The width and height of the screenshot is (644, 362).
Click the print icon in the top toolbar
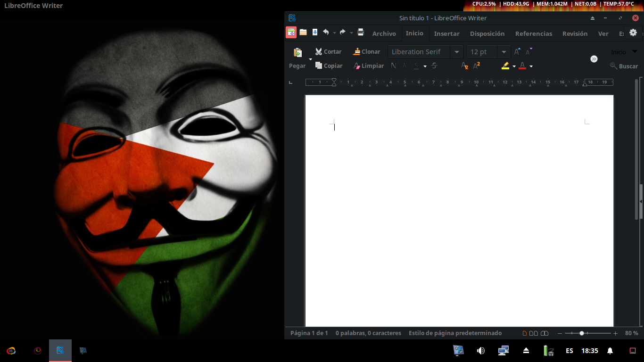tap(361, 33)
